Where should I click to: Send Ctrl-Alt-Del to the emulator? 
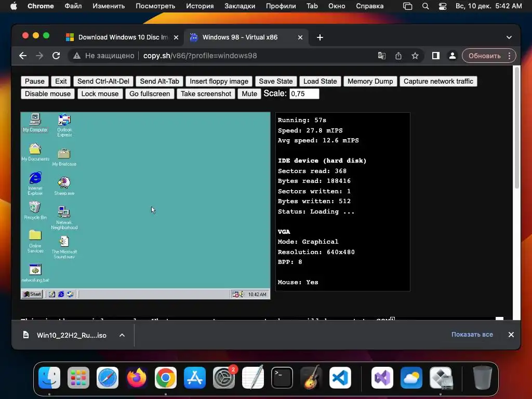pyautogui.click(x=103, y=81)
